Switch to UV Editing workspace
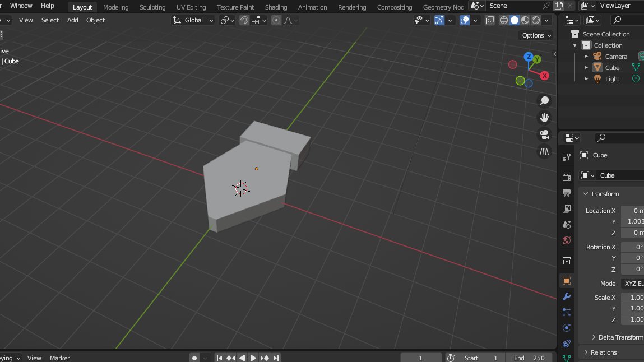 coord(191,7)
